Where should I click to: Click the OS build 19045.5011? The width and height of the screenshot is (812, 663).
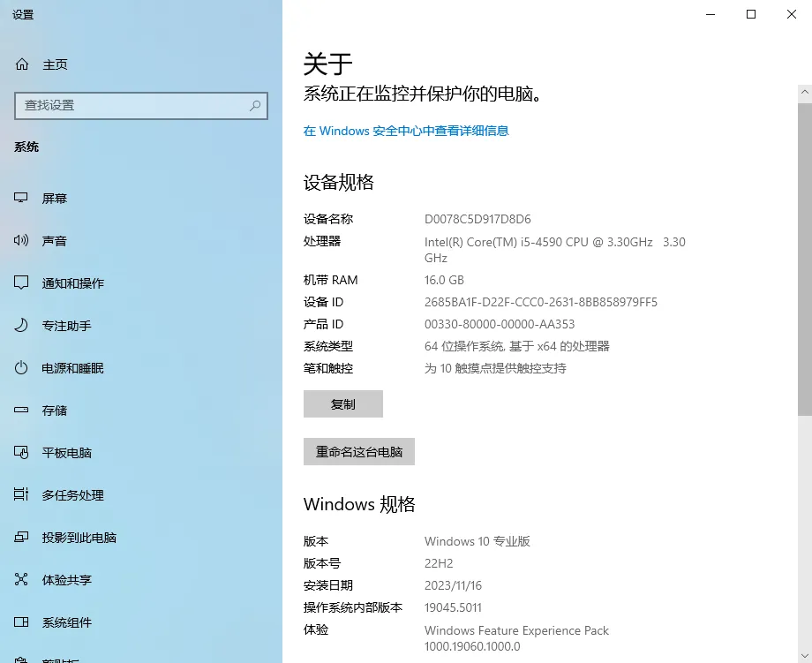453,607
